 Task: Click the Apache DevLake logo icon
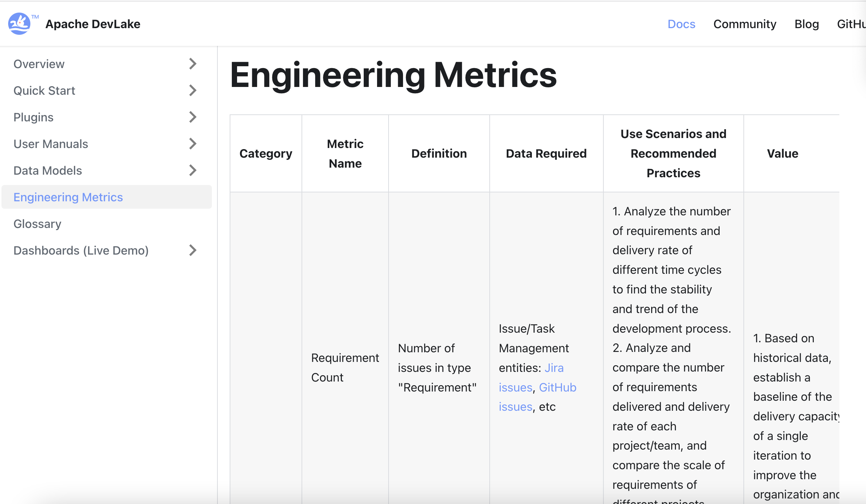coord(19,24)
